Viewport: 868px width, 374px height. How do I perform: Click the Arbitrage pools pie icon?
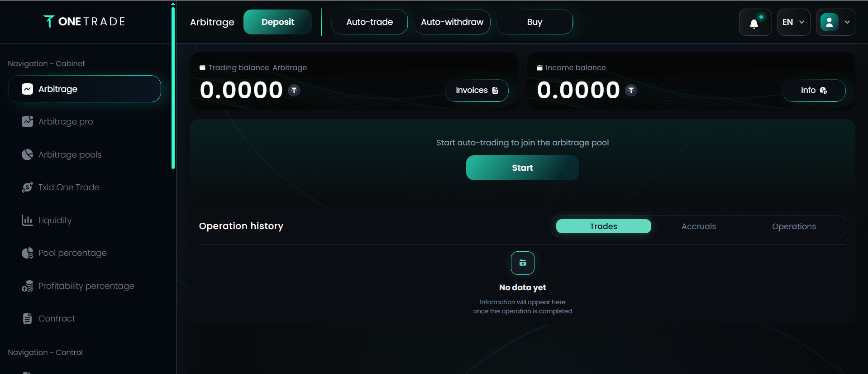coord(27,154)
